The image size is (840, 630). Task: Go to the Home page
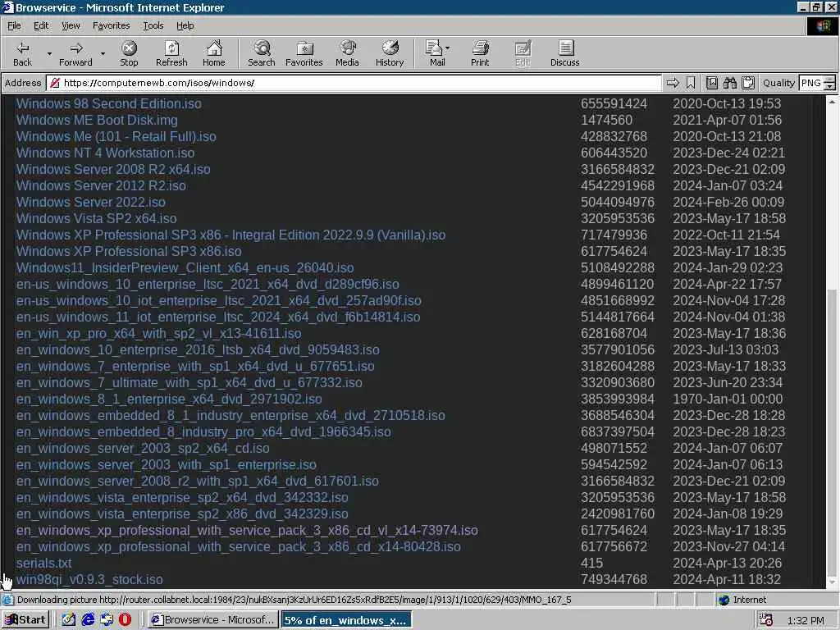point(214,53)
